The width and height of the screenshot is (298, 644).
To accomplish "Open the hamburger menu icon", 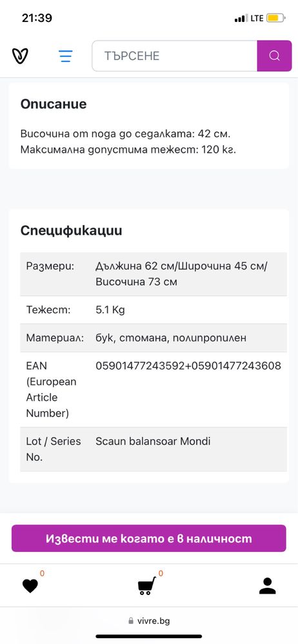I will pyautogui.click(x=65, y=56).
